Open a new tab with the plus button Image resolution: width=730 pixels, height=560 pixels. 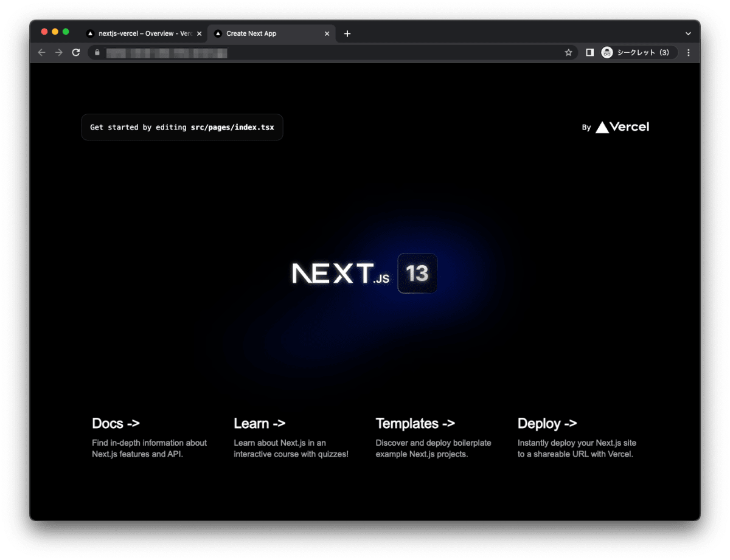(347, 33)
